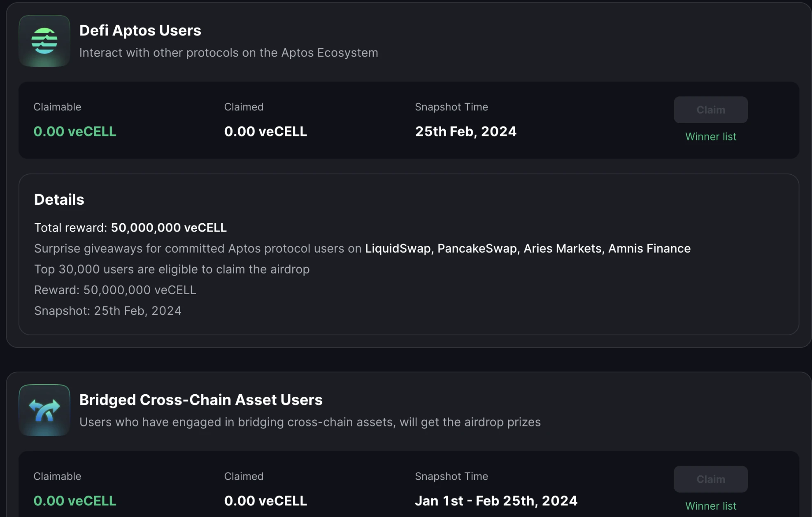The height and width of the screenshot is (517, 812).
Task: Click claimed 0.00 veCELL in Aptos card
Action: pos(265,131)
